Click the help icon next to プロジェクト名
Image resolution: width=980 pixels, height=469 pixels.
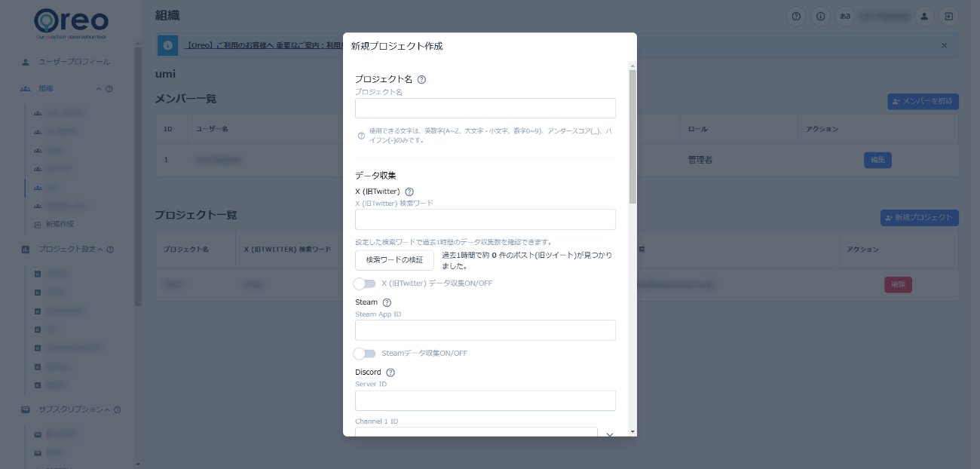(421, 79)
